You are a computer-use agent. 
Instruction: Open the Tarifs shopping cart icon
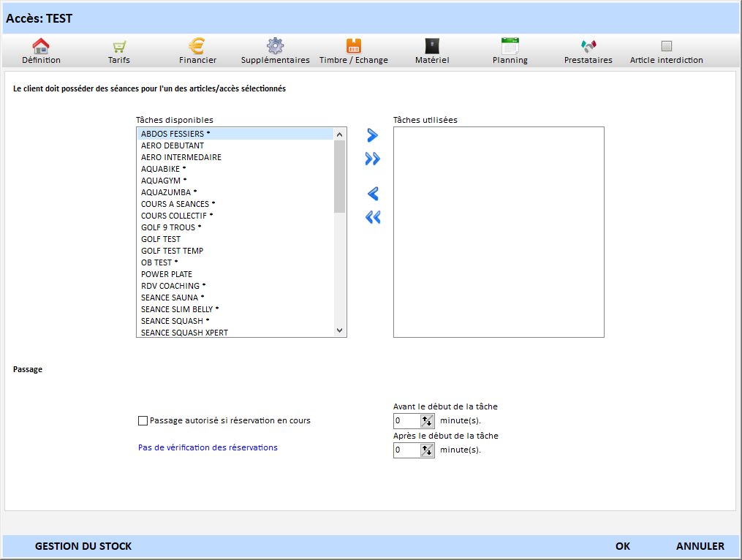(118, 47)
